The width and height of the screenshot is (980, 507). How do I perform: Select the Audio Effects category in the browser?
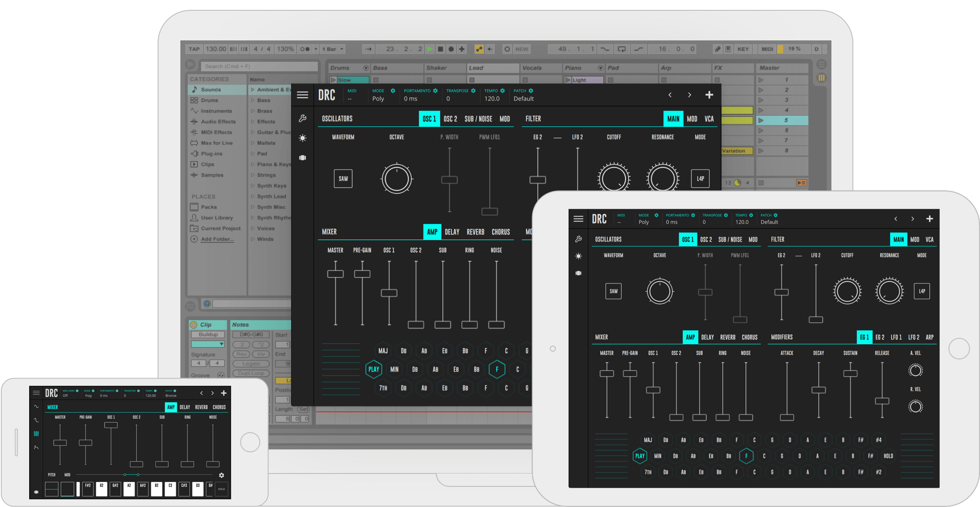tap(218, 122)
